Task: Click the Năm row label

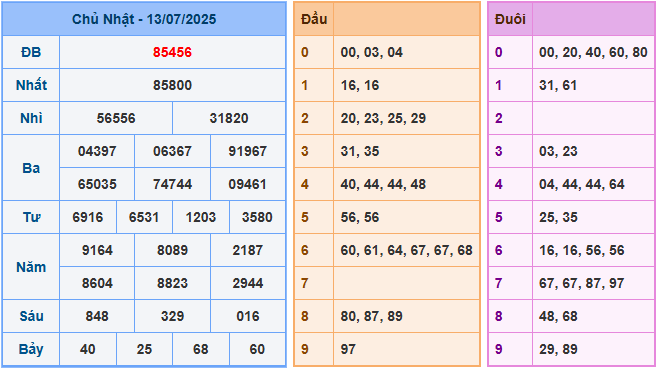Action: [31, 267]
